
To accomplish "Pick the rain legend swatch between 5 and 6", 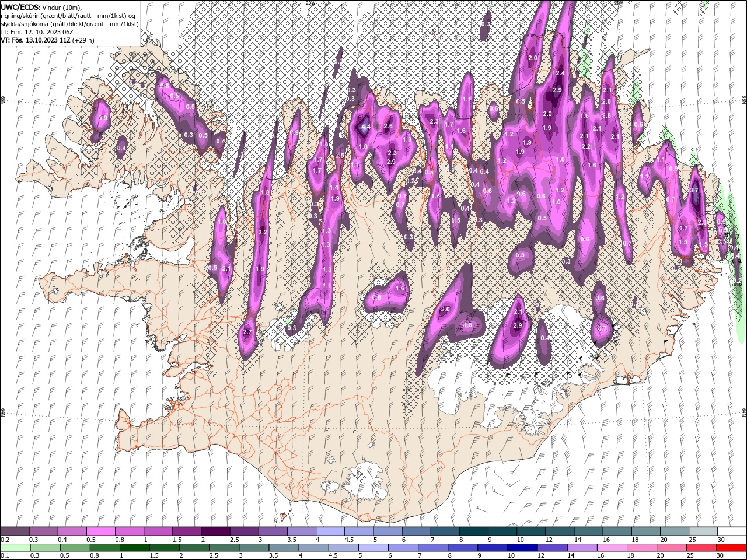I will tap(373, 548).
